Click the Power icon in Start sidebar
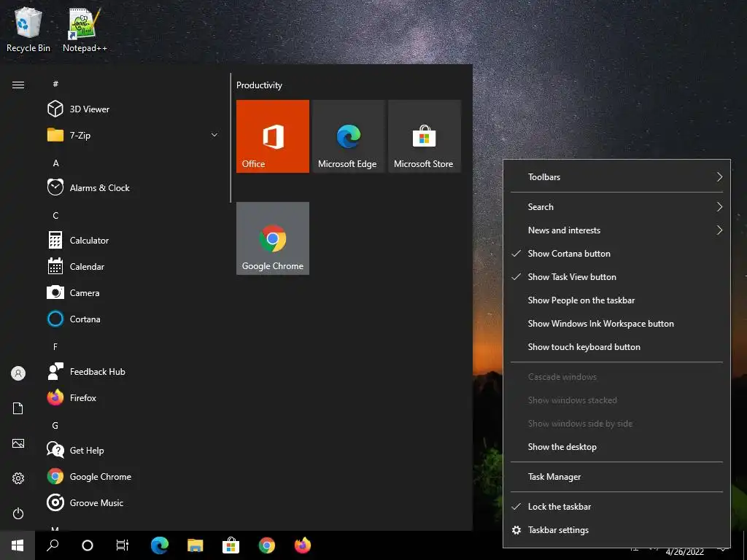This screenshot has height=560, width=747. (x=18, y=513)
